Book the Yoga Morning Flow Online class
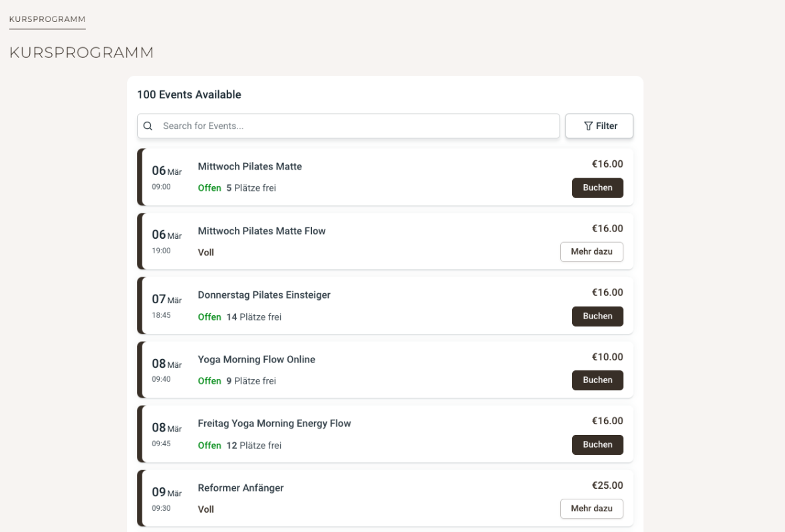This screenshot has width=785, height=532. coord(597,380)
